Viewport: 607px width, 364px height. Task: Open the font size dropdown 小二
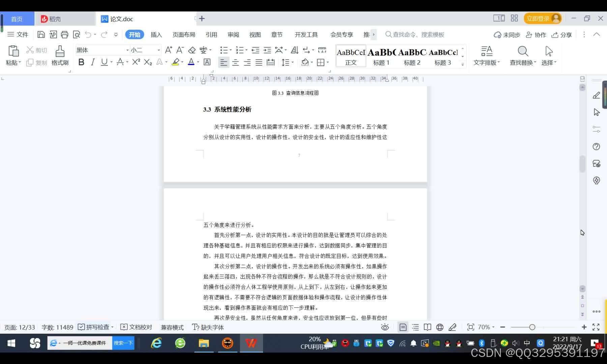point(158,50)
